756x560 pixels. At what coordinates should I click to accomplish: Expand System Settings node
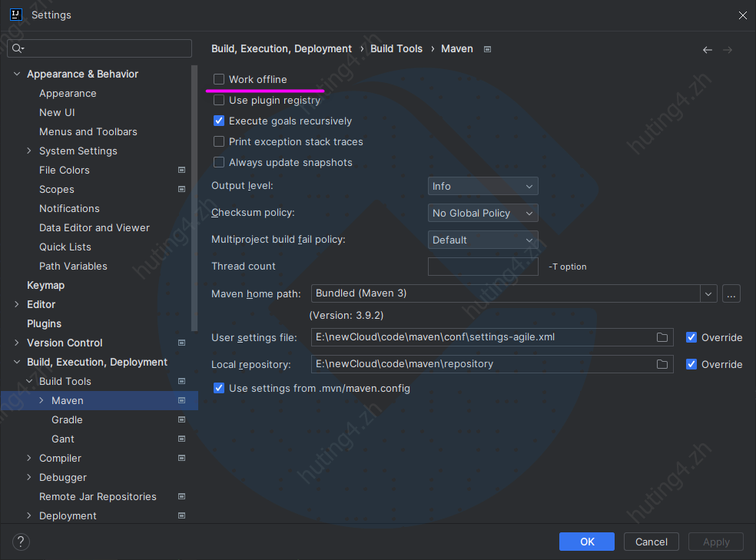(29, 151)
